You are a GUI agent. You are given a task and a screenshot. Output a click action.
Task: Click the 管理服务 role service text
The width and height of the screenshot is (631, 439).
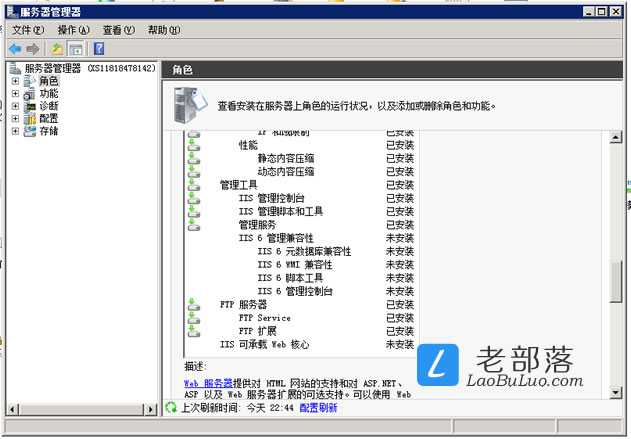point(258,225)
